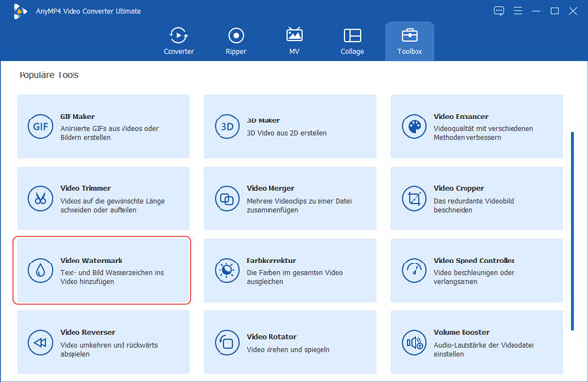Viewport: 588px width, 382px height.
Task: Choose Video Reverser title
Action: click(87, 332)
